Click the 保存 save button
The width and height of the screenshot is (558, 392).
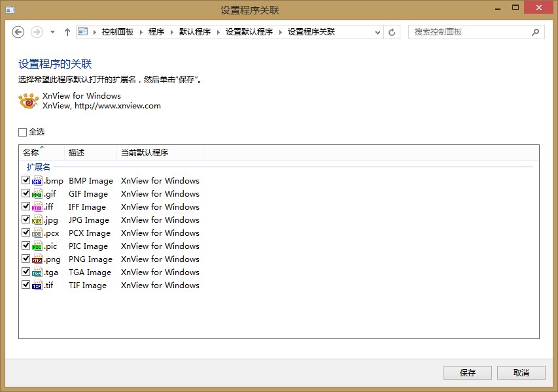coord(468,373)
